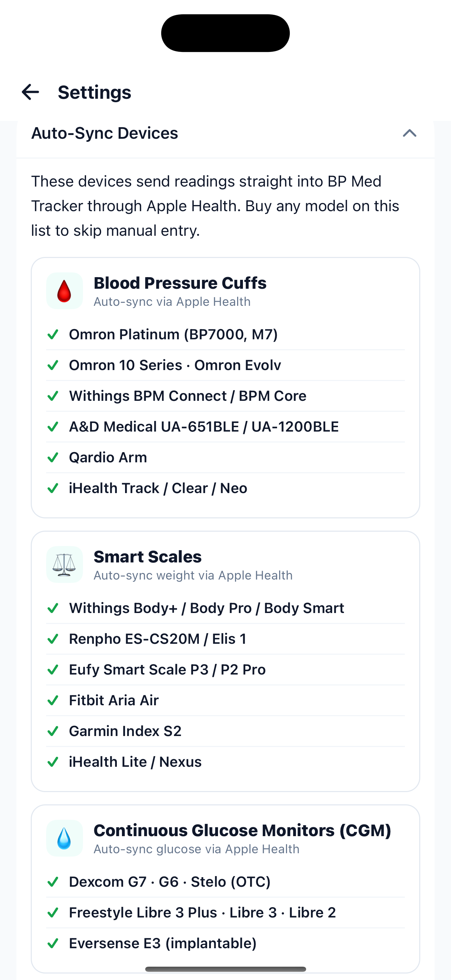Tap checkmark next to Dexcom G7
The width and height of the screenshot is (451, 980).
(53, 882)
